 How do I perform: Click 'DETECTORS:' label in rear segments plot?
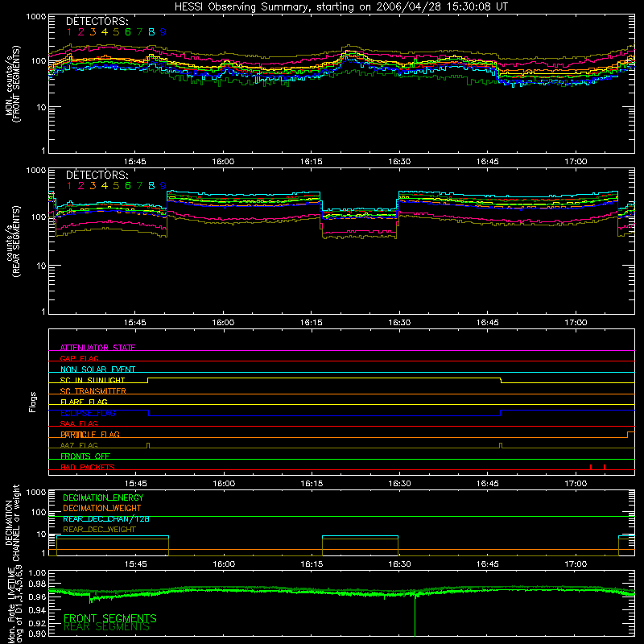pos(97,175)
